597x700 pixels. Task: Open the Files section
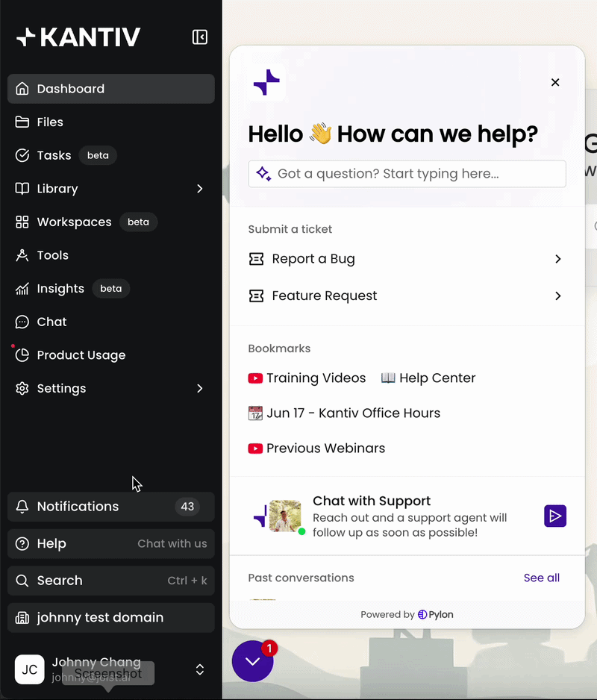pos(110,122)
